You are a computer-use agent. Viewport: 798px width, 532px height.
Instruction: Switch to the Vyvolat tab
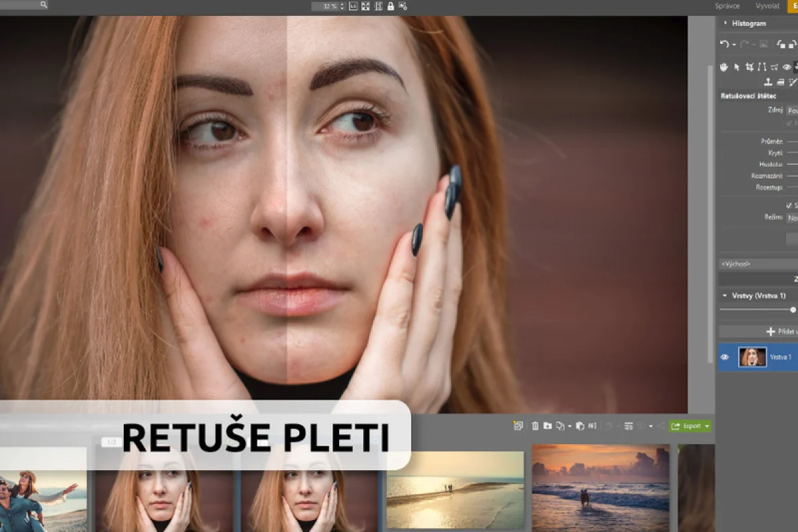767,5
